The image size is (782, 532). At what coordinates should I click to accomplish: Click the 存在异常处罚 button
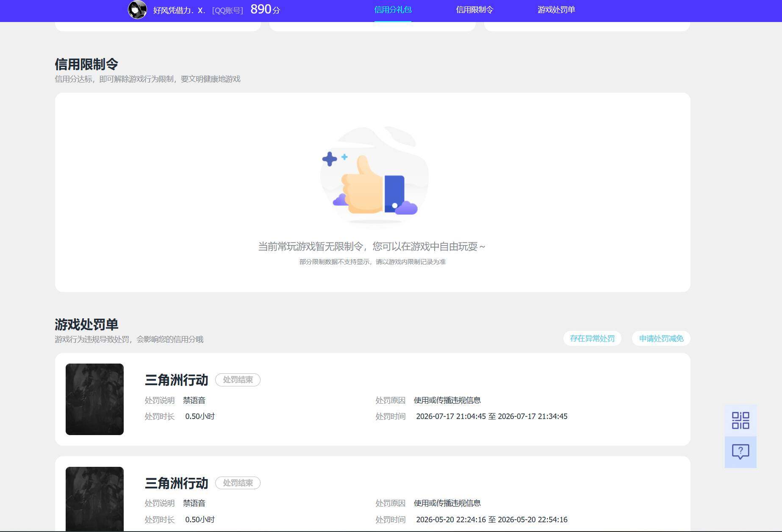pos(592,339)
